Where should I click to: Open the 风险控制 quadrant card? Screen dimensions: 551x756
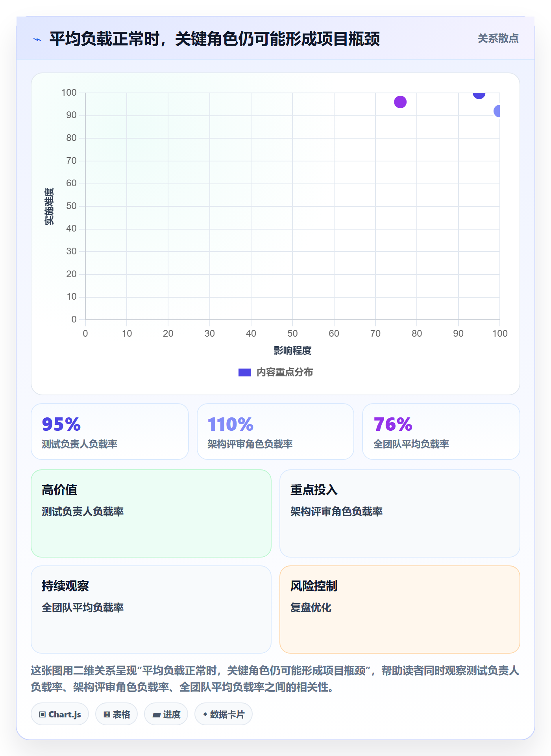coord(400,610)
